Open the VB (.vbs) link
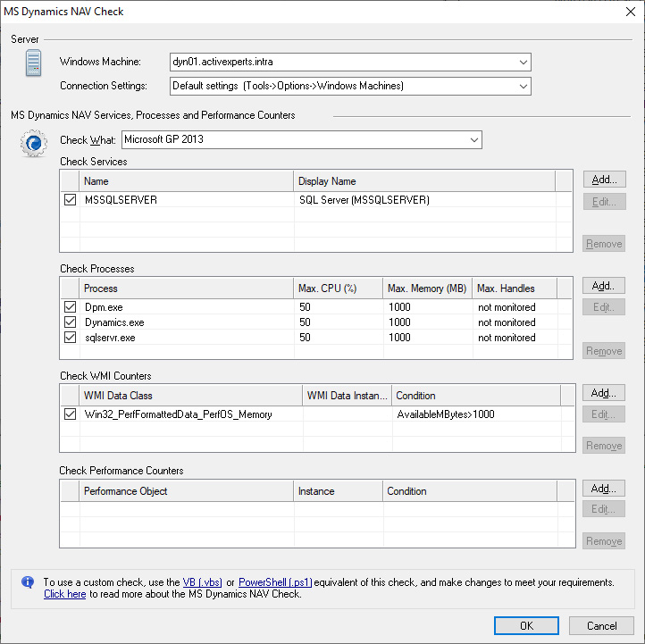Image resolution: width=645 pixels, height=644 pixels. [203, 582]
